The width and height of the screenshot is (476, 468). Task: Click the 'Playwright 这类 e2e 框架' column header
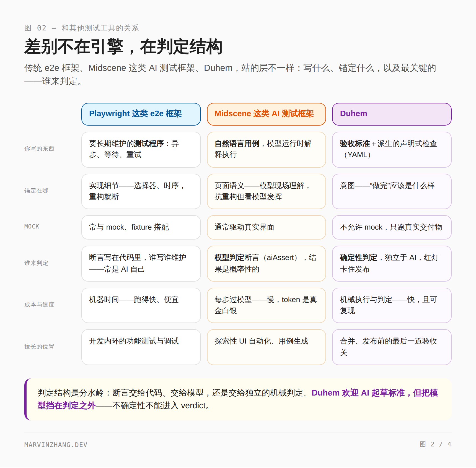point(141,114)
